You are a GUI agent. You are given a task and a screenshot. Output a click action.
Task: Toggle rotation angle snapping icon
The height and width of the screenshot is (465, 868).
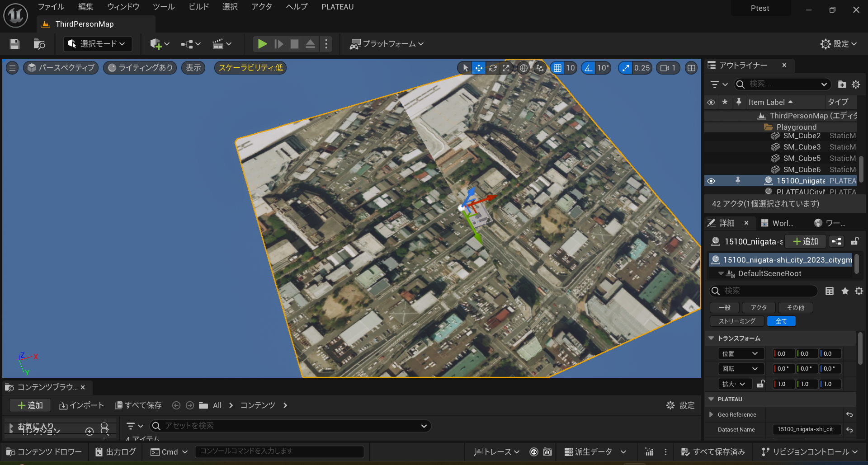pyautogui.click(x=588, y=68)
